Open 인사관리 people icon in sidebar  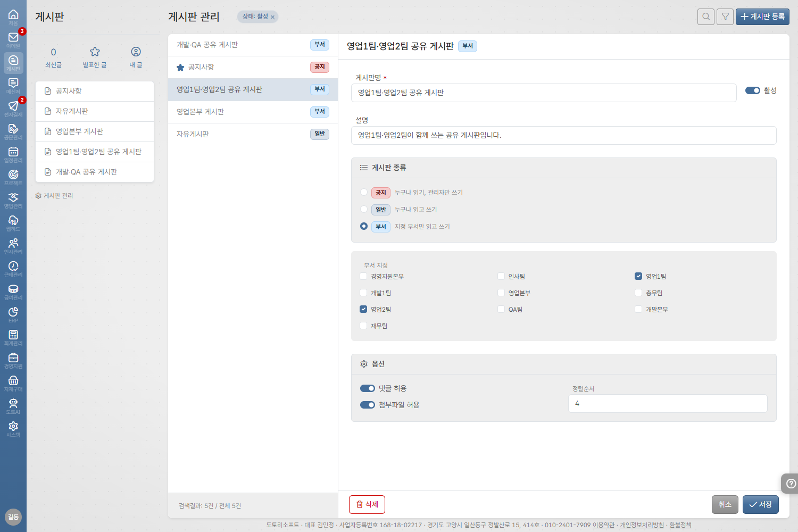[x=13, y=246]
